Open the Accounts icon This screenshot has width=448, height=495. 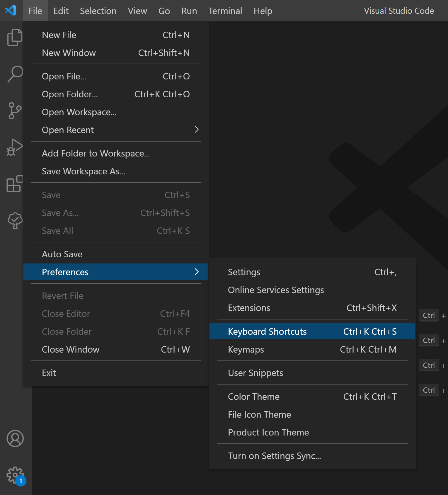[15, 438]
